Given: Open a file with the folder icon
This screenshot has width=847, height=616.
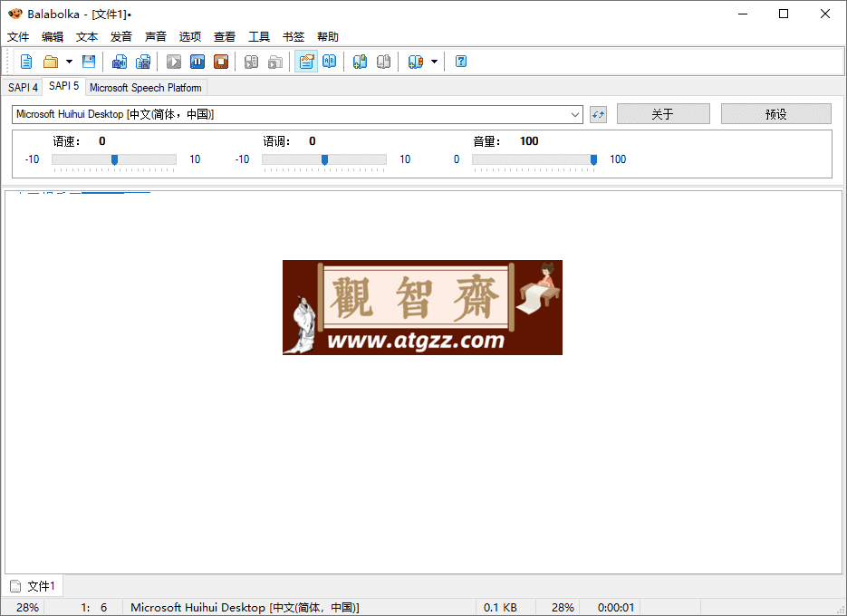Looking at the screenshot, I should (x=51, y=62).
